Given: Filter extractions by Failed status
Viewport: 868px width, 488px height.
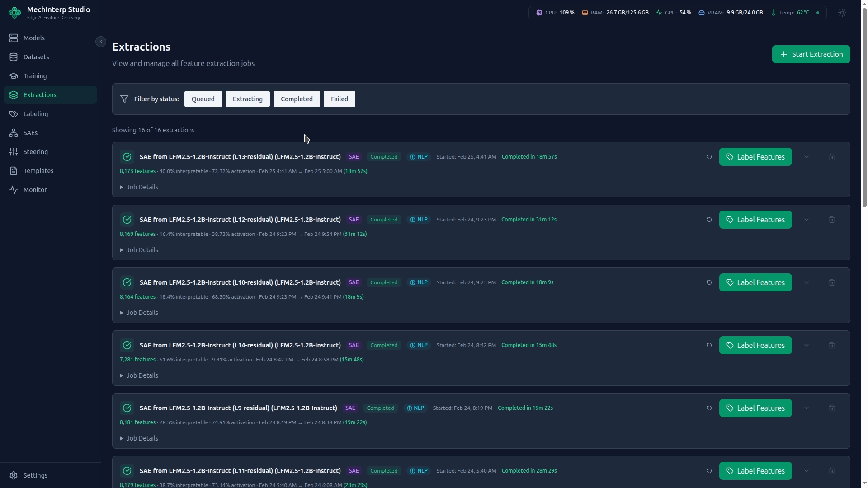Looking at the screenshot, I should (340, 99).
